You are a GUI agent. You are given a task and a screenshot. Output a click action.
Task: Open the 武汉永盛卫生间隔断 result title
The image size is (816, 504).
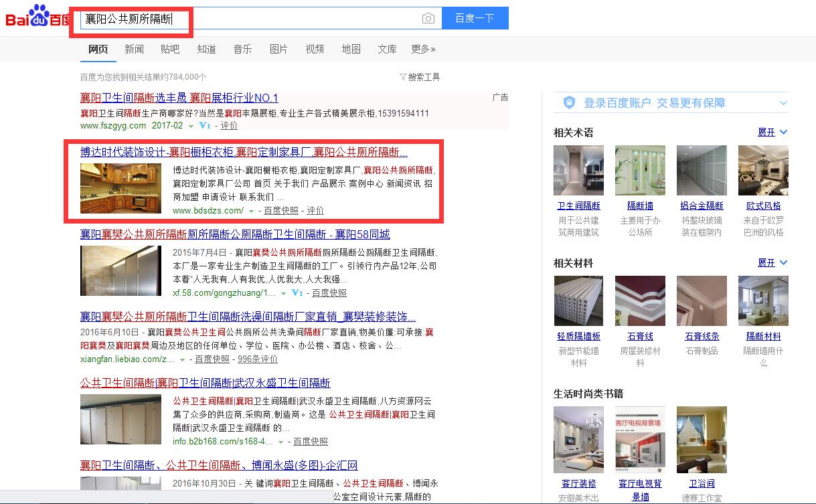tap(206, 384)
